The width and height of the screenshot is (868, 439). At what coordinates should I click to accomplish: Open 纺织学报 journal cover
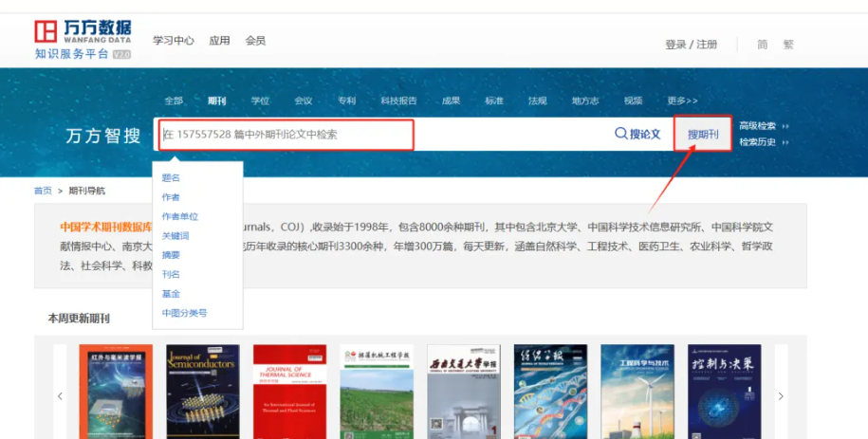[x=550, y=392]
